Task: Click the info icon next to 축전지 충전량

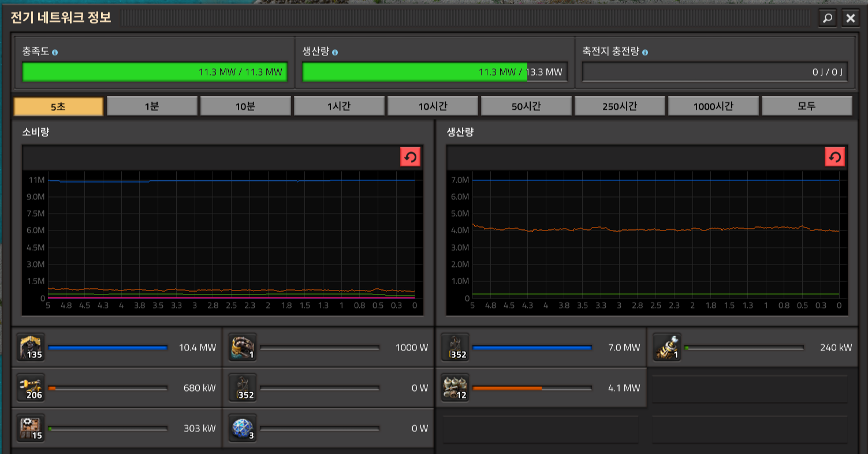Action: (645, 53)
